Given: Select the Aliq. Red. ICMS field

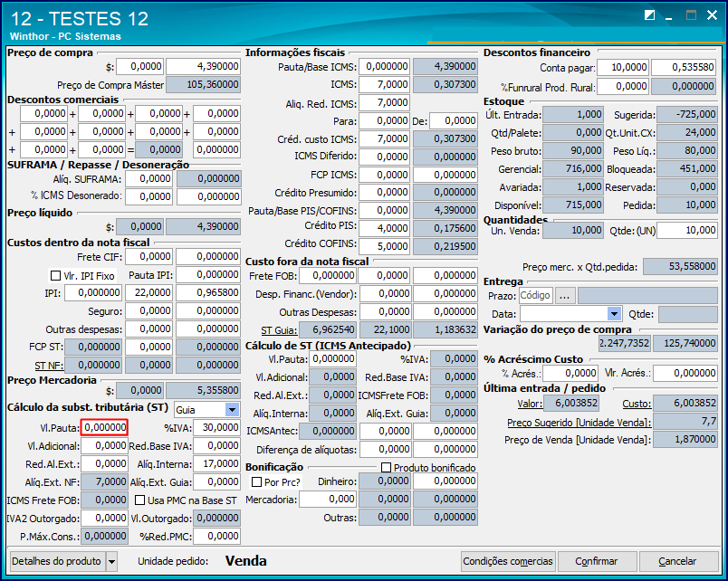Looking at the screenshot, I should click(384, 102).
